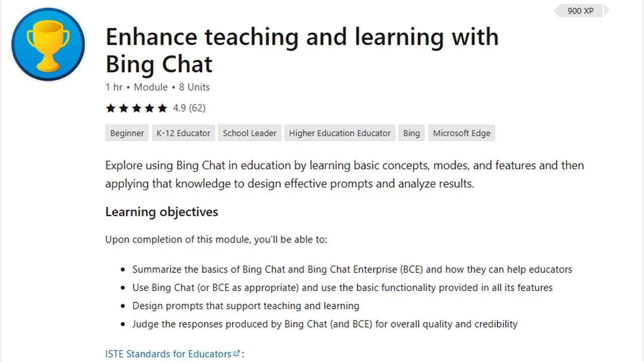Click the Learning objectives heading
644x362 pixels.
162,212
